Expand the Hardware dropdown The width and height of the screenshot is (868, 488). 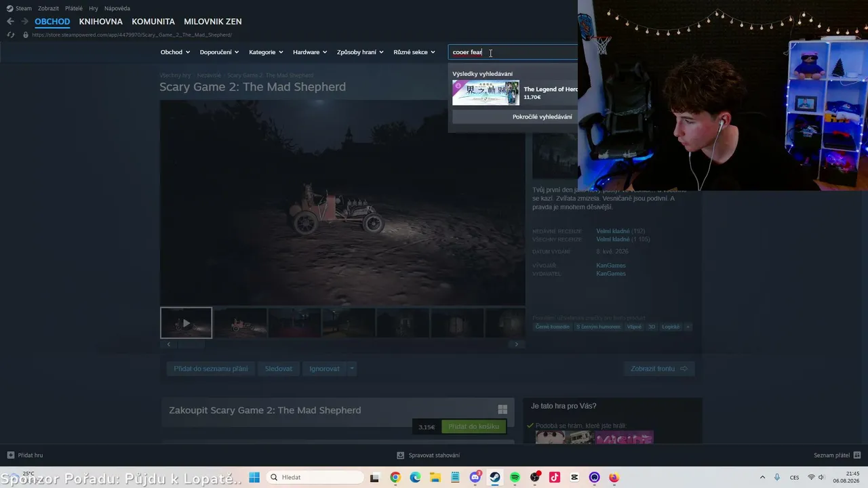tap(310, 52)
